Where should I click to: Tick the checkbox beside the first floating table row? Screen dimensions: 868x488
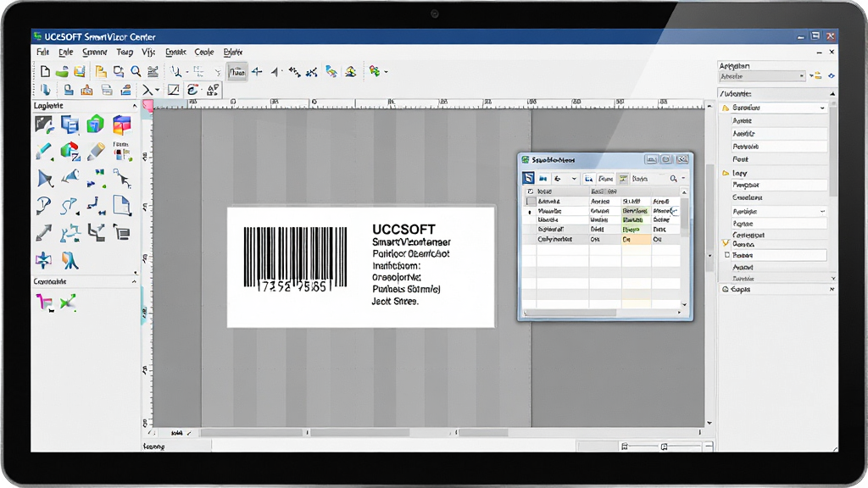531,202
